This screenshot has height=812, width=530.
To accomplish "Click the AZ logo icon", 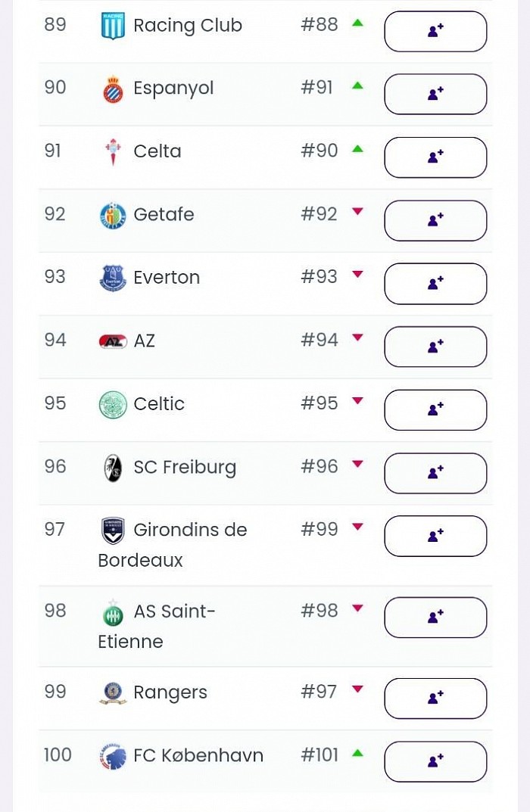I will tap(112, 342).
